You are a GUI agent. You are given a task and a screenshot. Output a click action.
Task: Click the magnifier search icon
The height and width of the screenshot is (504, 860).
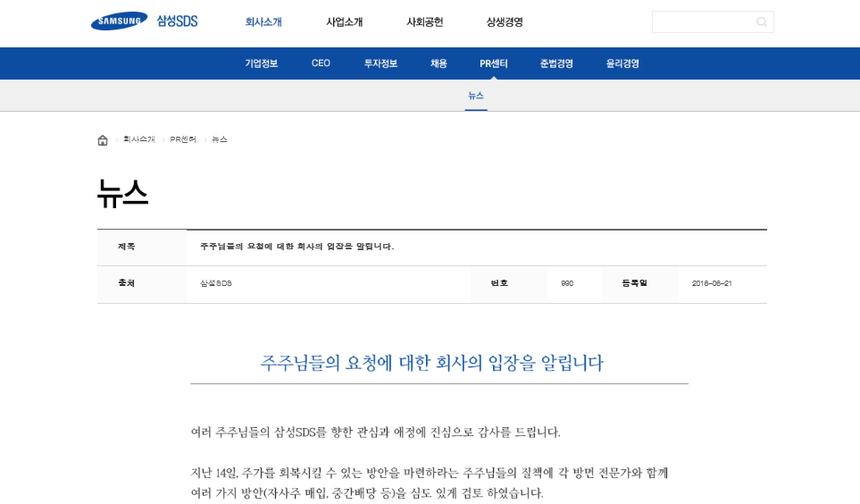[761, 22]
